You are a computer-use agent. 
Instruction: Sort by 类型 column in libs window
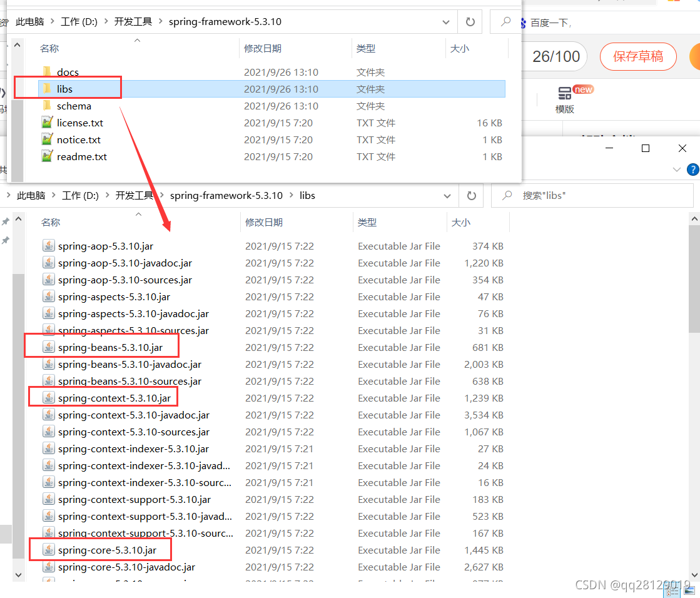pos(367,222)
